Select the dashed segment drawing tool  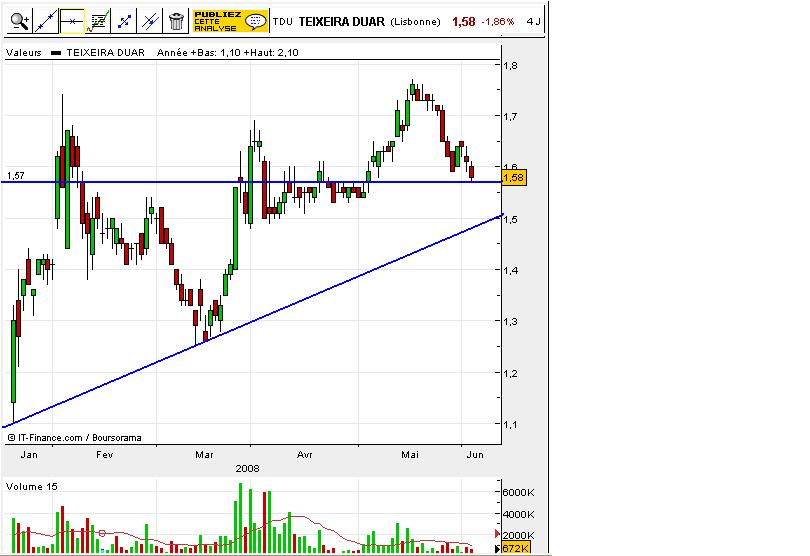pos(124,21)
